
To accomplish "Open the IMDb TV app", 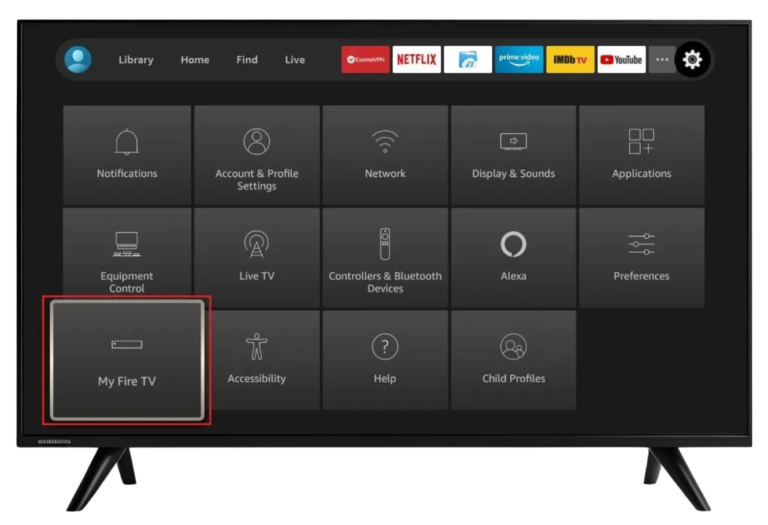I will point(570,60).
